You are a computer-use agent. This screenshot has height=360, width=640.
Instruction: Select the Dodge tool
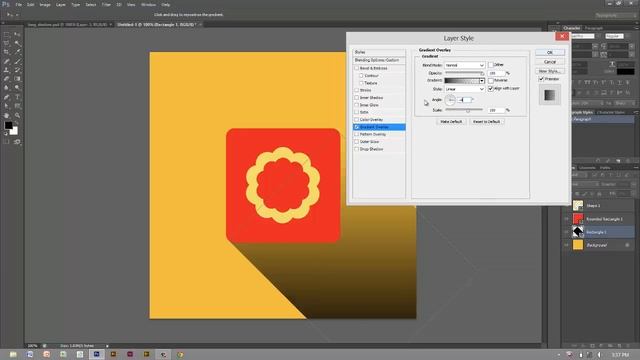tap(17, 88)
